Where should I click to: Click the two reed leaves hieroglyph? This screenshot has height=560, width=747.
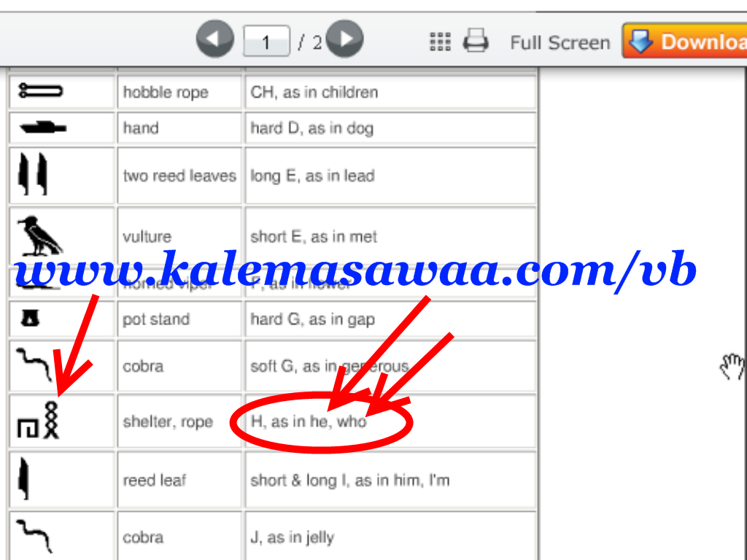[32, 174]
